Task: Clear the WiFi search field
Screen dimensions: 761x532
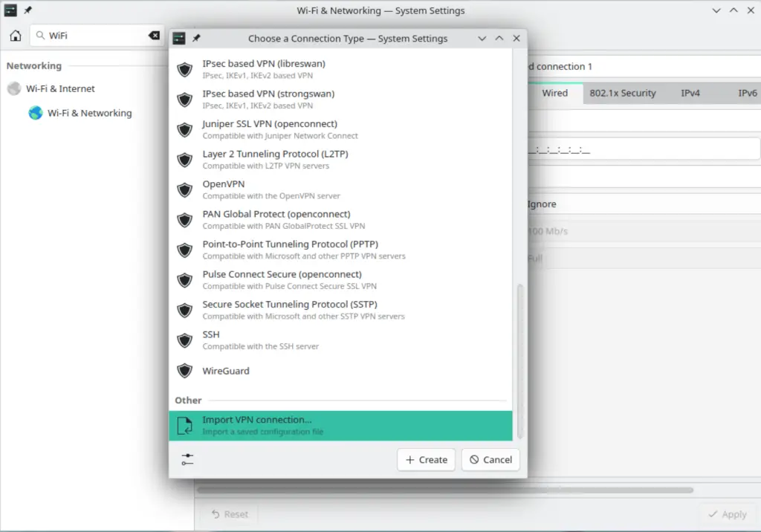Action: pyautogui.click(x=153, y=35)
